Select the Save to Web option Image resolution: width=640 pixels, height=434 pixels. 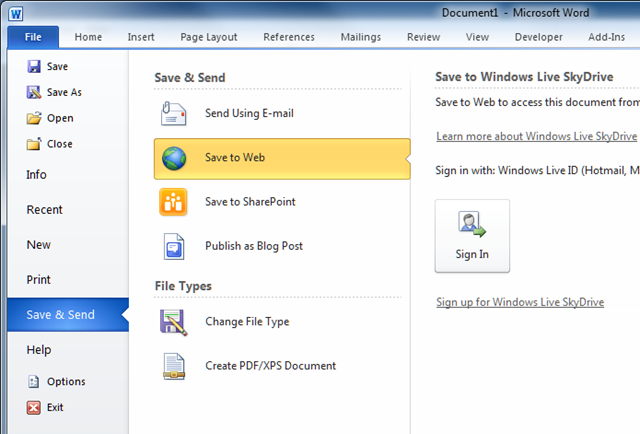pyautogui.click(x=282, y=159)
